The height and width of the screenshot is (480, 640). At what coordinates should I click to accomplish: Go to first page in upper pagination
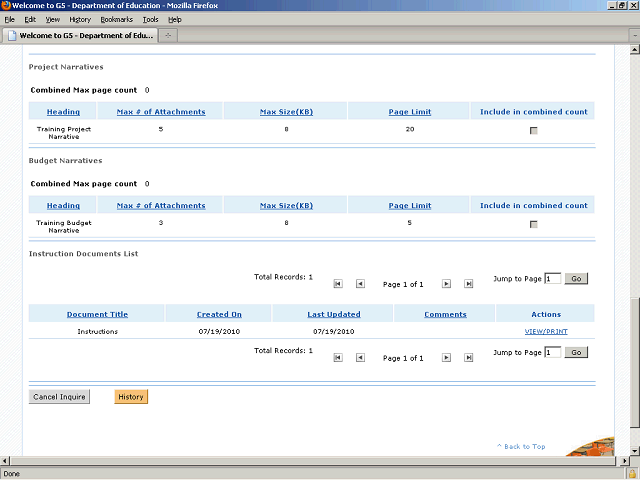338,284
